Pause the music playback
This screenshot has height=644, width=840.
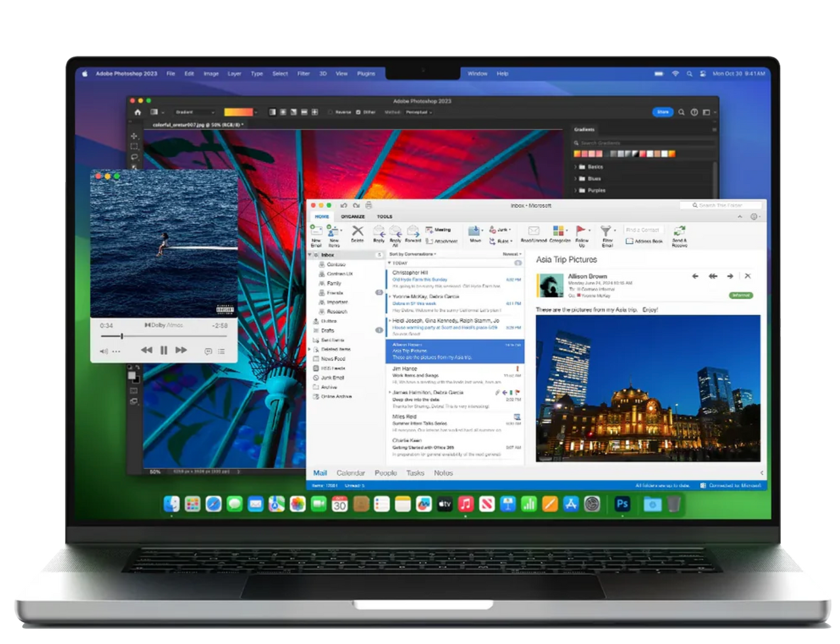(164, 350)
